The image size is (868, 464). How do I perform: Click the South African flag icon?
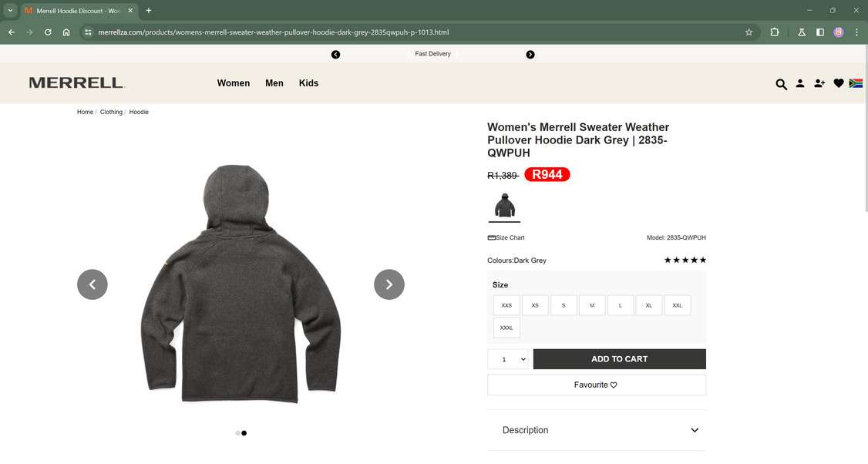[x=856, y=83]
